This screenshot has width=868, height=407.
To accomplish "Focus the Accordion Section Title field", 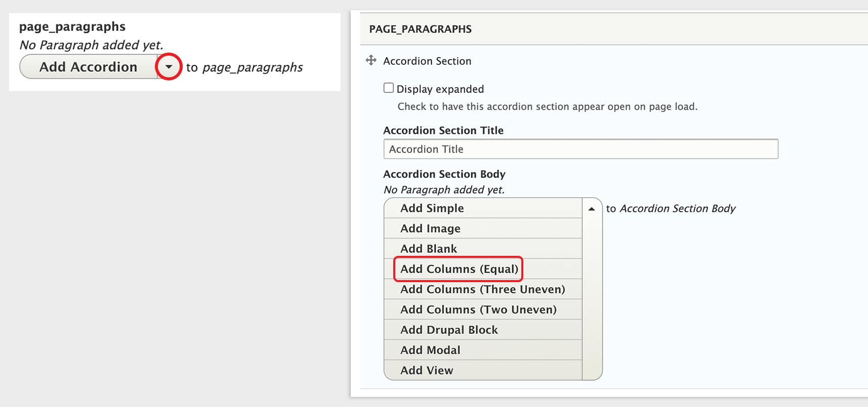I will coord(581,149).
